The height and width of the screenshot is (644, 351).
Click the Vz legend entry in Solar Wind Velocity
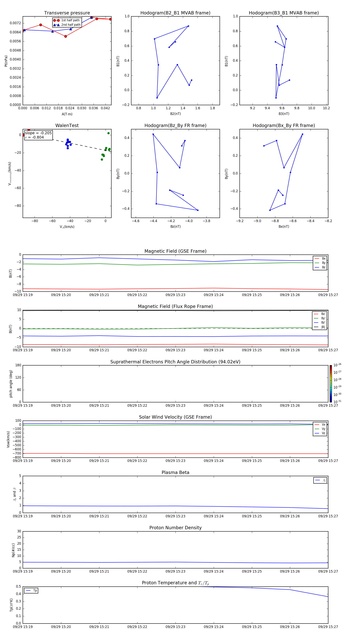(x=320, y=433)
